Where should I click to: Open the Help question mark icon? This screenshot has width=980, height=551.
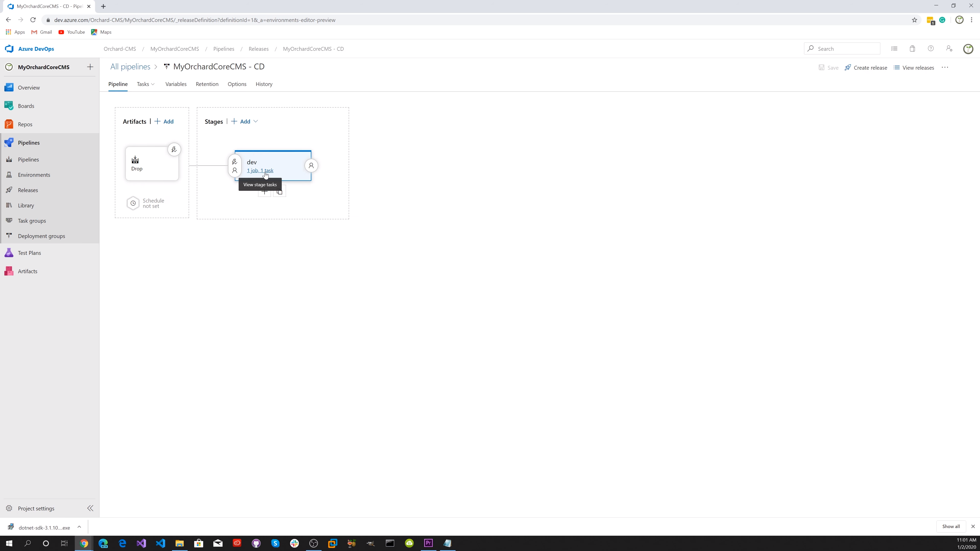[x=930, y=49]
